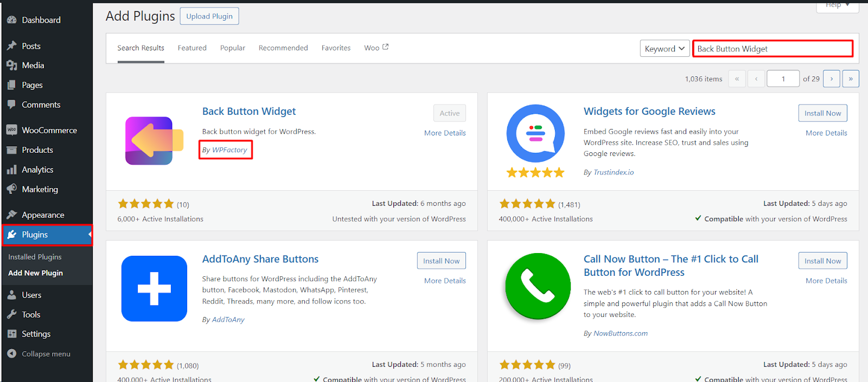Click the Analytics bar chart icon
868x382 pixels.
point(11,170)
